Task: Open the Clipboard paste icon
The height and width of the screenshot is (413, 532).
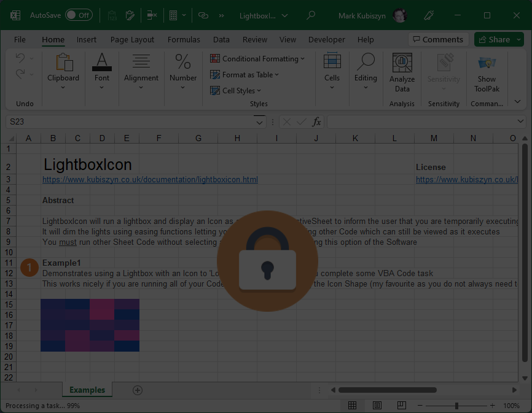Action: 63,63
